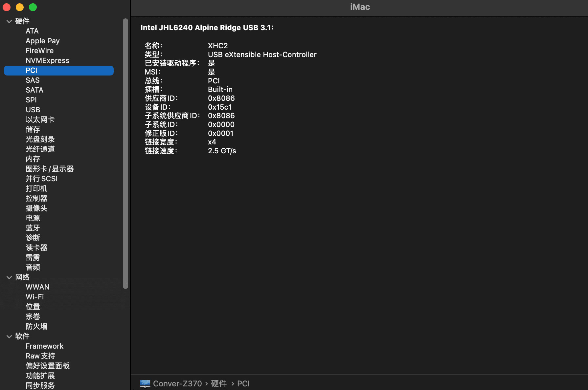Click the sidebar vertical scrollbar

tap(125, 154)
